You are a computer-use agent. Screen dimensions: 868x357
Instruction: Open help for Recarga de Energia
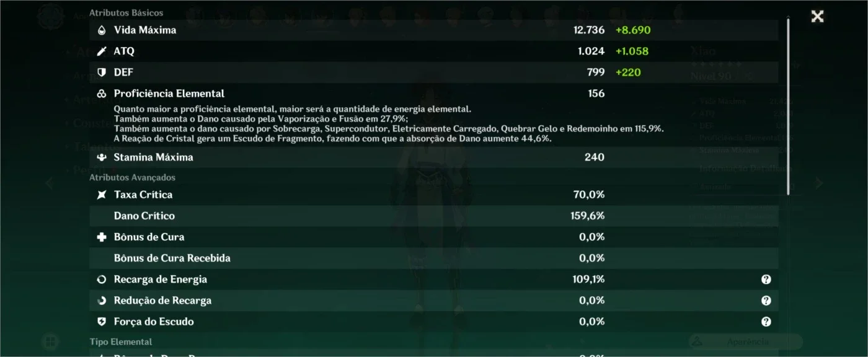point(766,280)
